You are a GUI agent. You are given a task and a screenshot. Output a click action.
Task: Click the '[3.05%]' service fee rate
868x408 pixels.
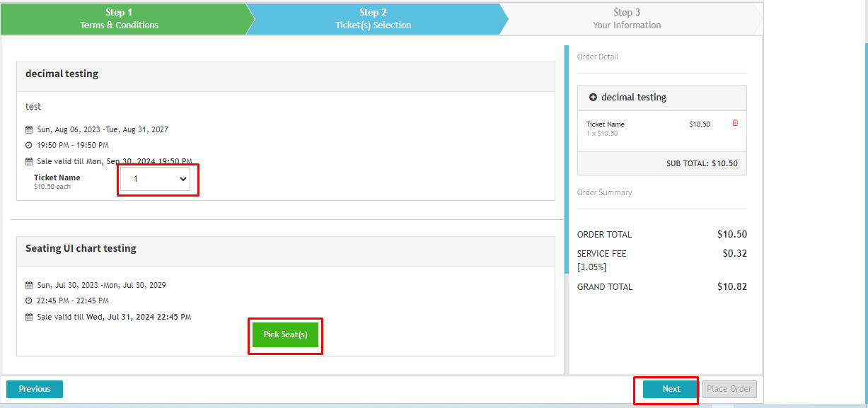[592, 267]
